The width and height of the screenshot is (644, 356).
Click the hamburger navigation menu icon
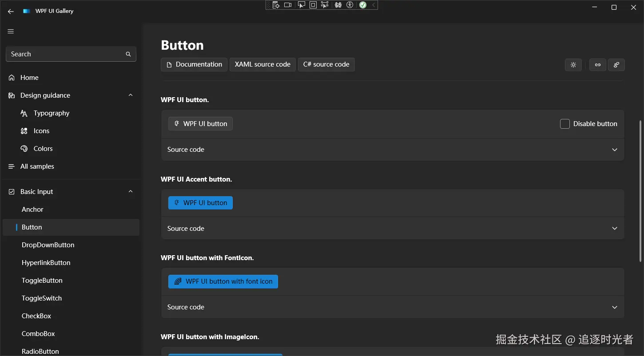pos(11,31)
